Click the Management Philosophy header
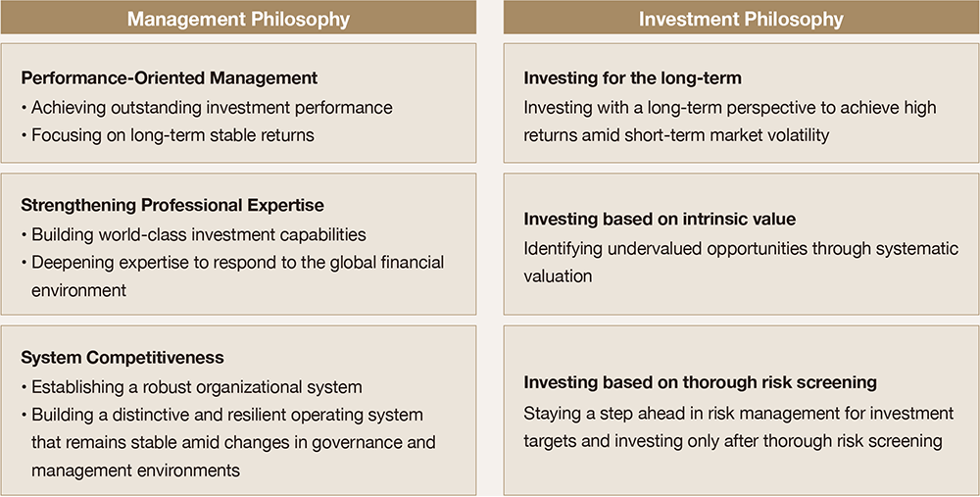 click(238, 19)
